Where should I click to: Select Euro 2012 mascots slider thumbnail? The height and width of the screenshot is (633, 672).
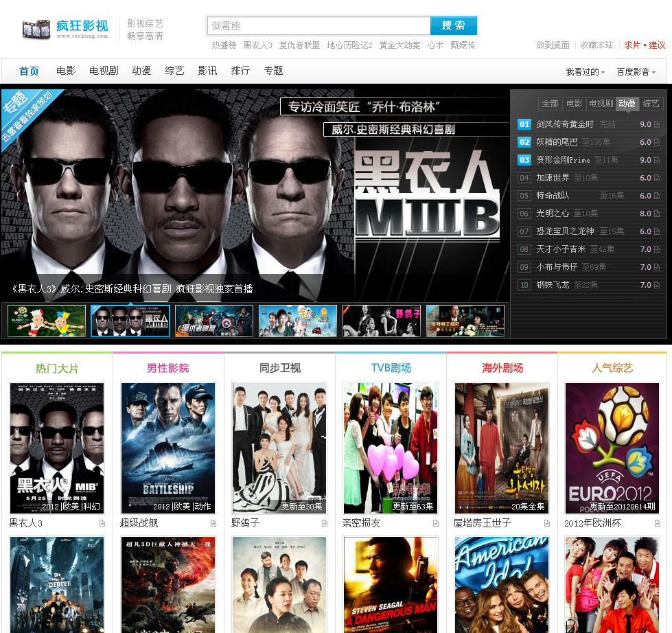coord(47,321)
